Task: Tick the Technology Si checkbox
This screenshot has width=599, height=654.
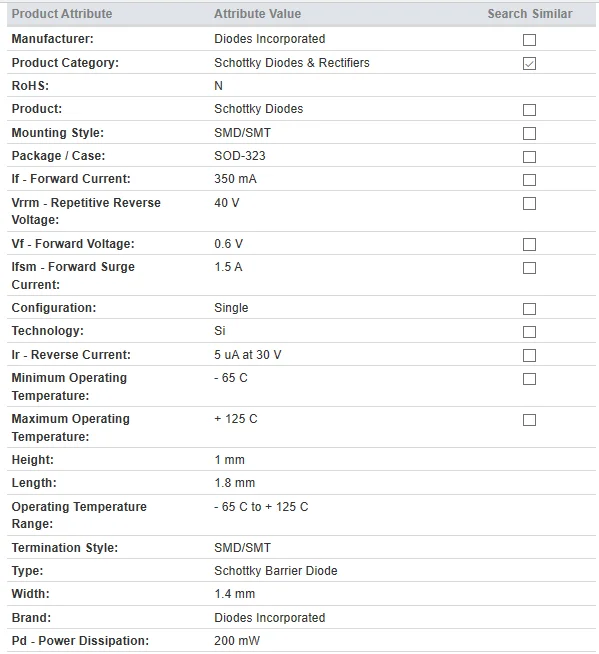Action: coord(529,332)
